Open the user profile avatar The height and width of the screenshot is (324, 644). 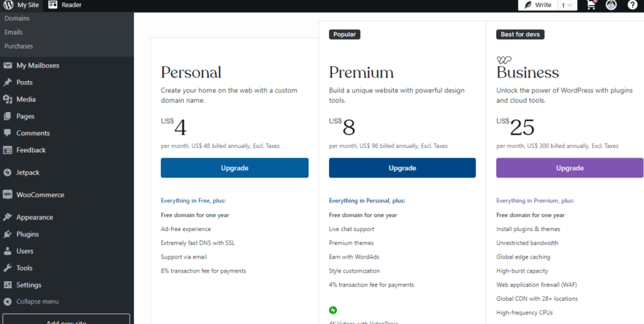coord(611,5)
